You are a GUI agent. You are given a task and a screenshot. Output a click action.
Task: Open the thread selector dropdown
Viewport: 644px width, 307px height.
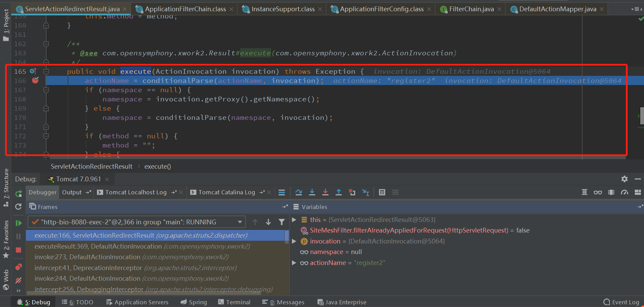pos(240,222)
